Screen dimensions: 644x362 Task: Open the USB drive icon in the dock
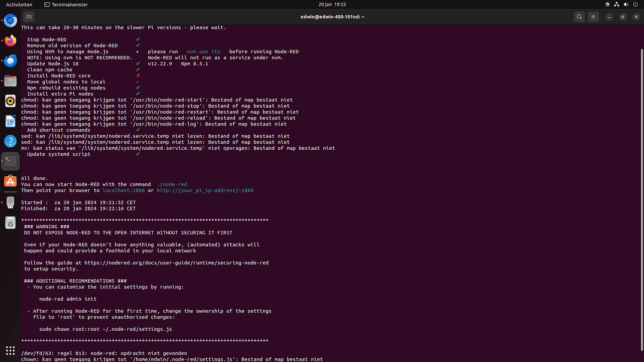(x=10, y=202)
